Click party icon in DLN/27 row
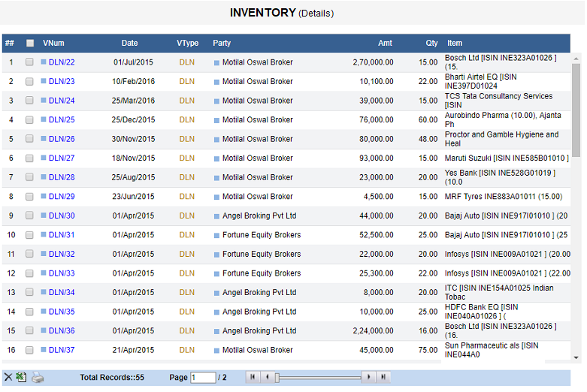The width and height of the screenshot is (587, 392). click(216, 158)
